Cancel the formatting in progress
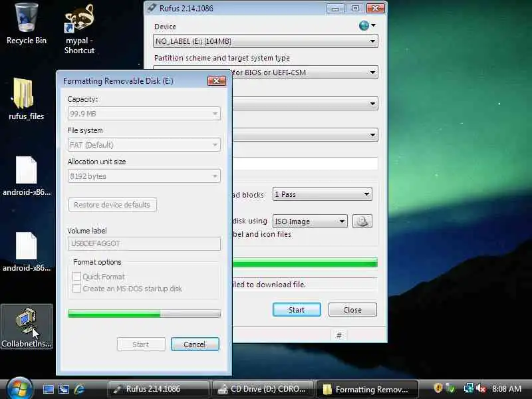This screenshot has width=532, height=399. (195, 344)
